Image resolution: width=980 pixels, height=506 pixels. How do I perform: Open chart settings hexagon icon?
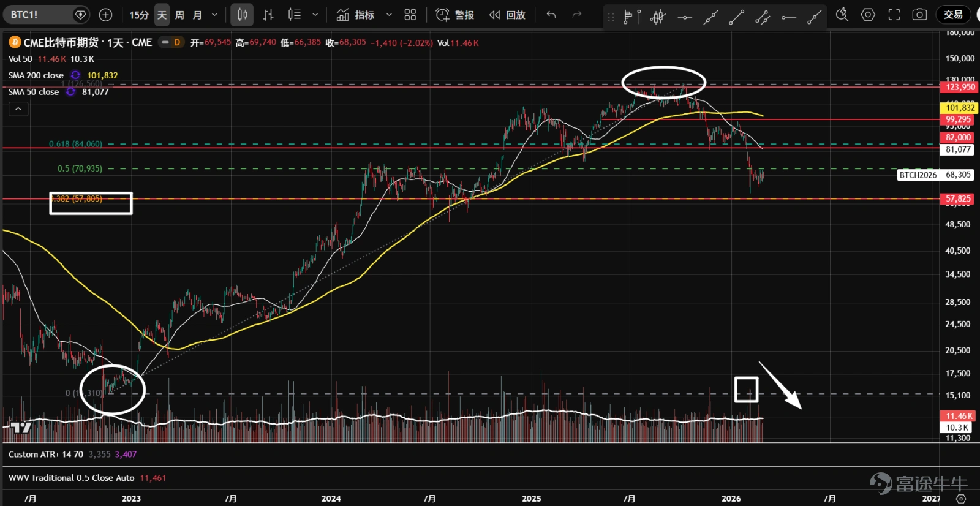868,15
